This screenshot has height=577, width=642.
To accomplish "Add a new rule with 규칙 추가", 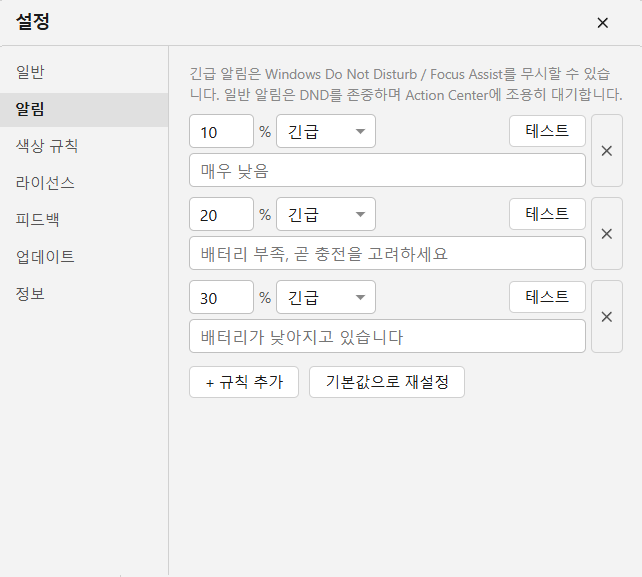I will tap(244, 382).
